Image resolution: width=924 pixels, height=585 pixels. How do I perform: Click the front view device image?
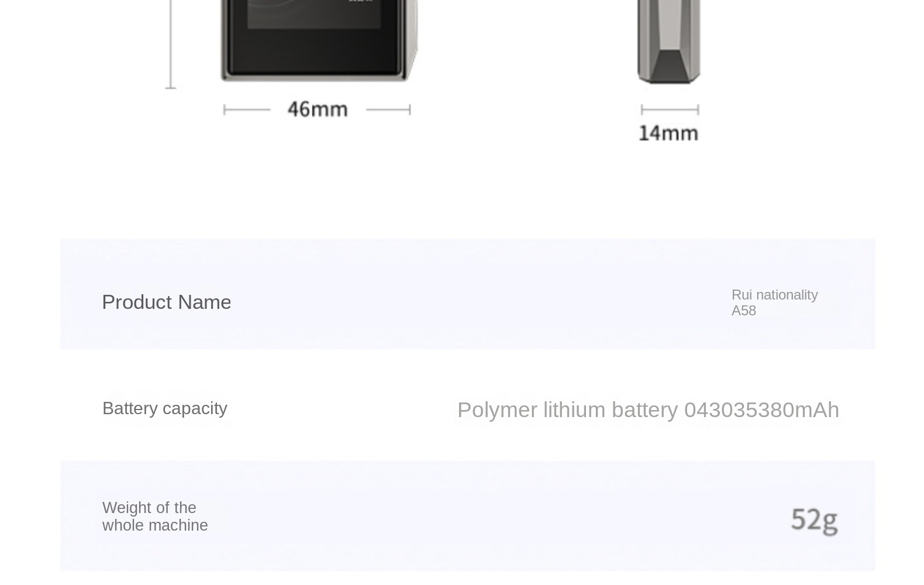pyautogui.click(x=319, y=40)
